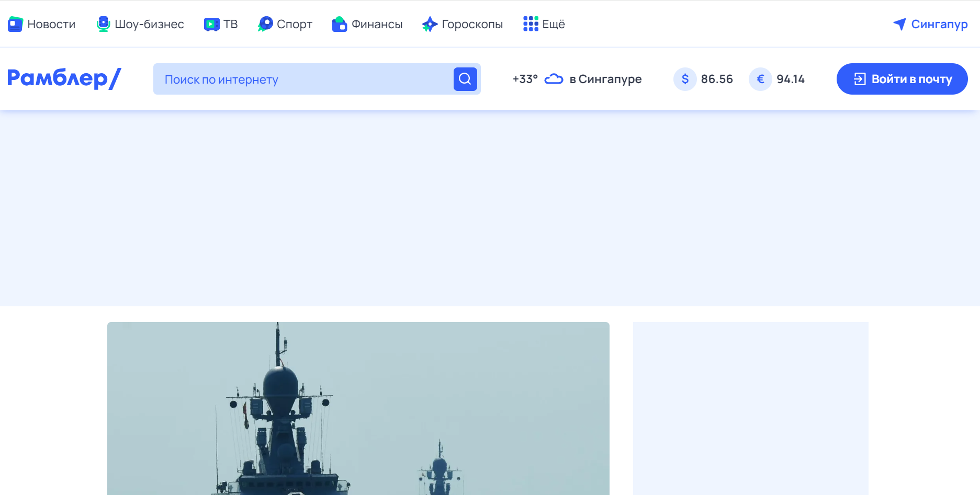
Task: Open the Рамблер logo home link
Action: tap(64, 78)
